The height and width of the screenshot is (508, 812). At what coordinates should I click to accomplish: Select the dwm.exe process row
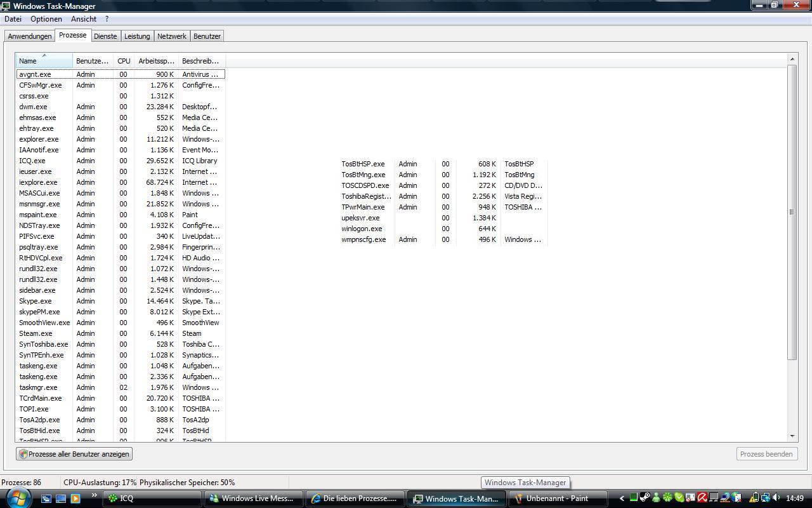(x=121, y=107)
